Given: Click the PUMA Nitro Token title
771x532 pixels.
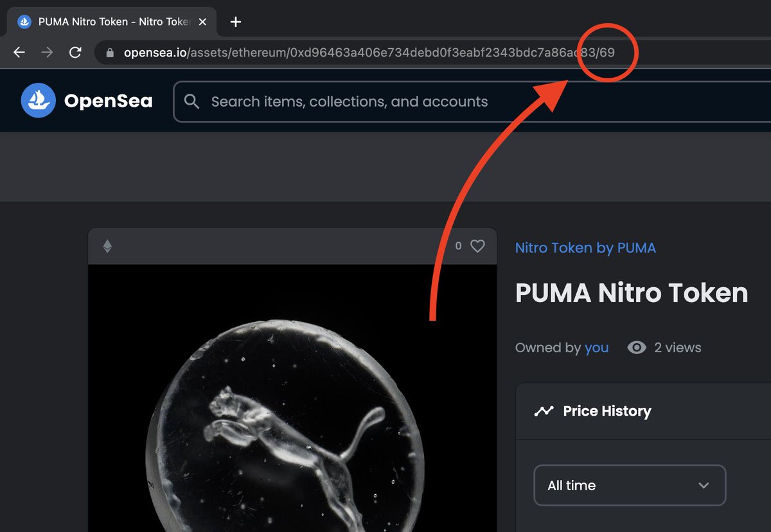Looking at the screenshot, I should point(632,293).
